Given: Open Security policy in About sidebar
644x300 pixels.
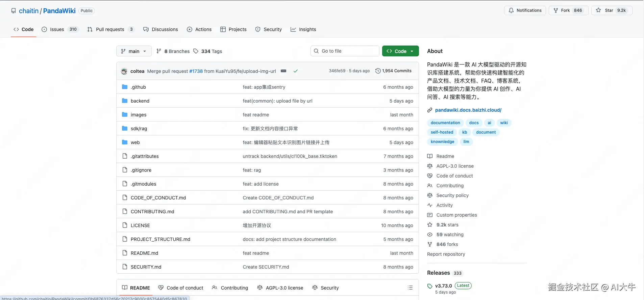Looking at the screenshot, I should pyautogui.click(x=452, y=195).
